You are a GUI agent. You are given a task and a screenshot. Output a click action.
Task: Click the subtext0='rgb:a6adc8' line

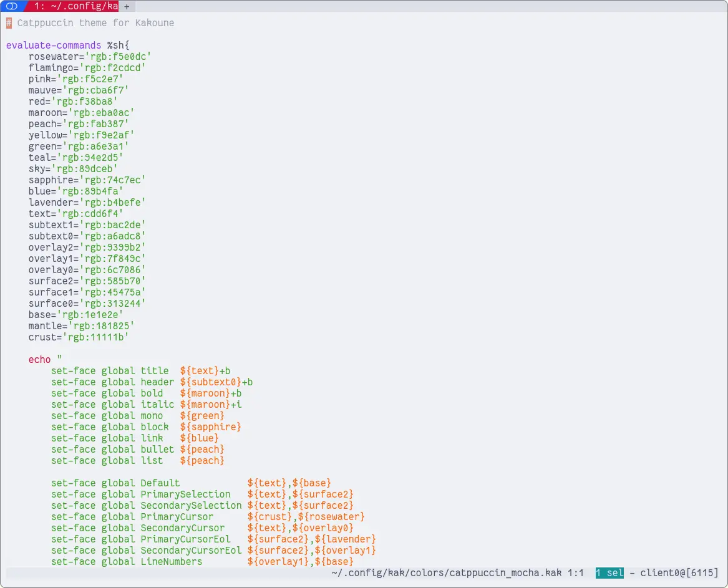pyautogui.click(x=87, y=236)
